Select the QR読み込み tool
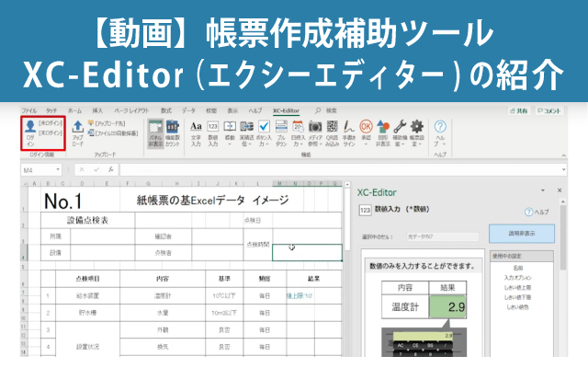 click(x=333, y=133)
